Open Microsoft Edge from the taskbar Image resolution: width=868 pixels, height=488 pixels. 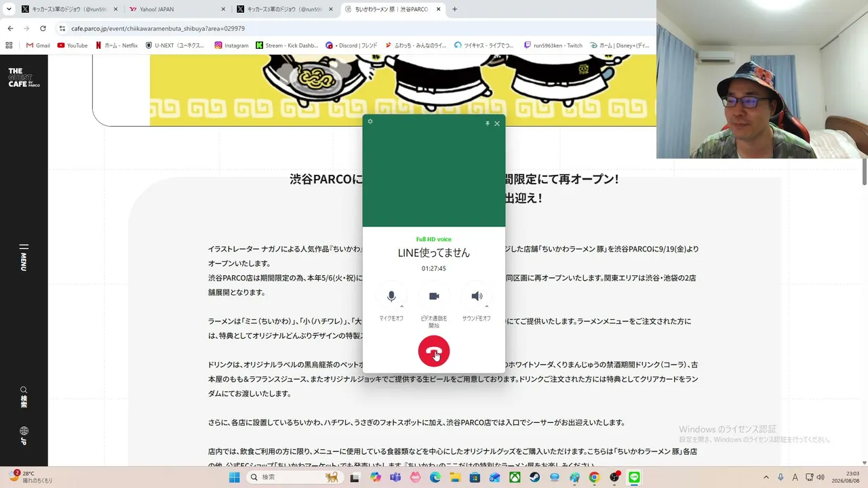pyautogui.click(x=435, y=477)
